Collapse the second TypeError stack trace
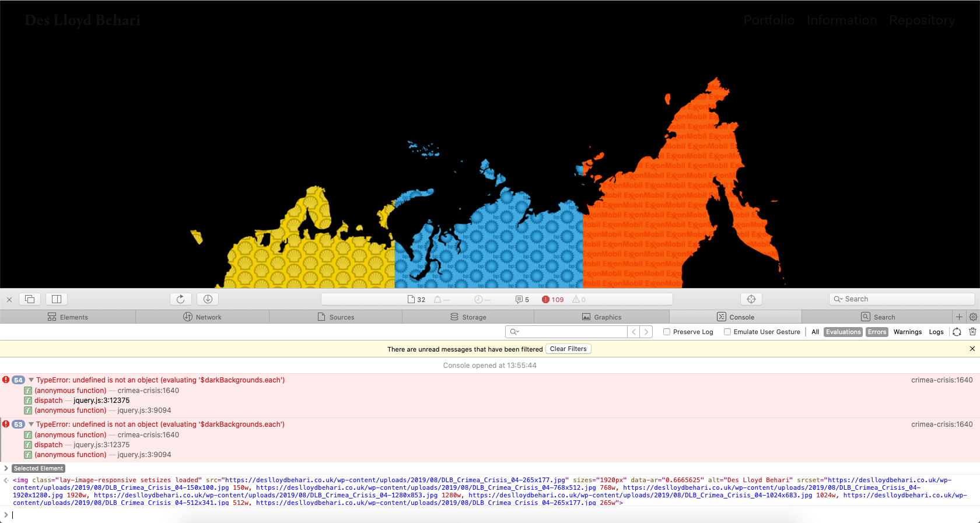Image resolution: width=980 pixels, height=523 pixels. [x=31, y=424]
